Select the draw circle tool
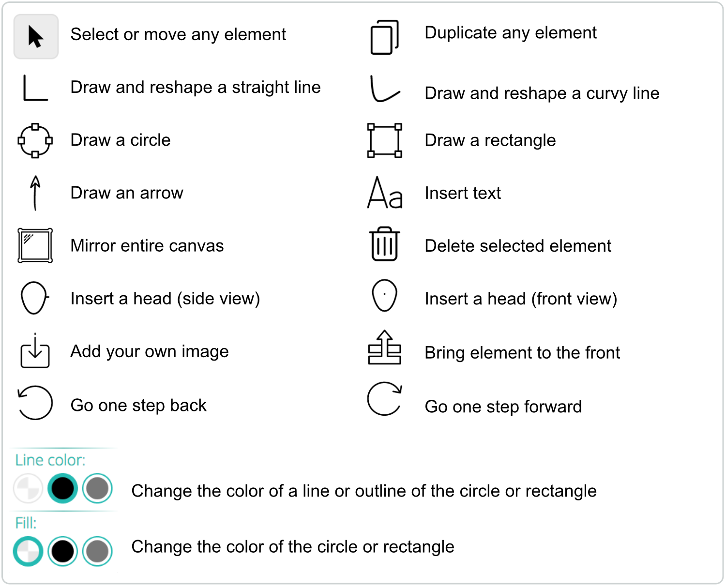 pos(35,141)
